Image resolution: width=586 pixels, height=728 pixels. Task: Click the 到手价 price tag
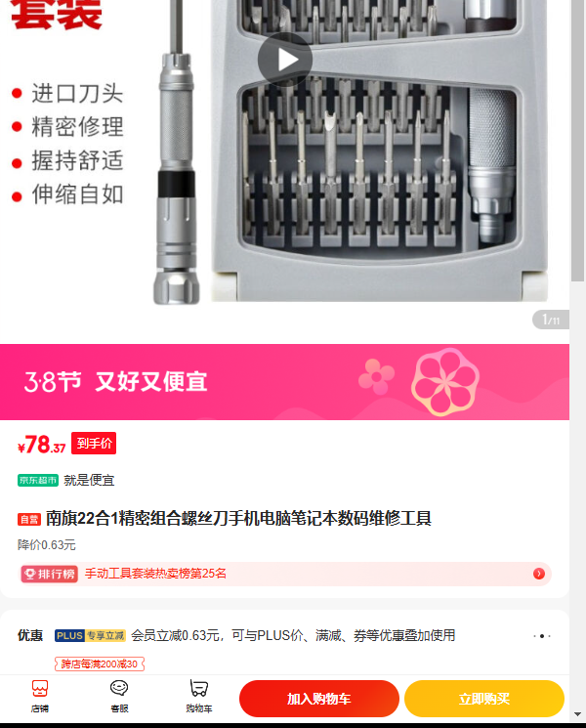(94, 444)
